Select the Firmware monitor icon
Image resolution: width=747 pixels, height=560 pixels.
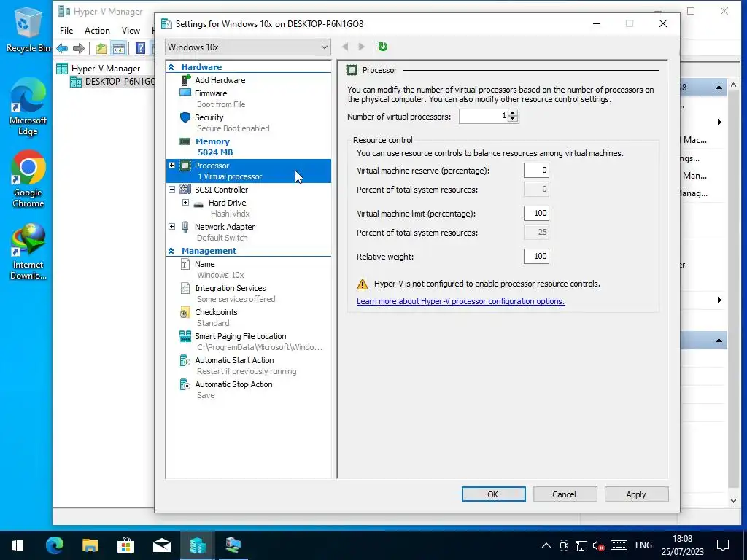185,93
